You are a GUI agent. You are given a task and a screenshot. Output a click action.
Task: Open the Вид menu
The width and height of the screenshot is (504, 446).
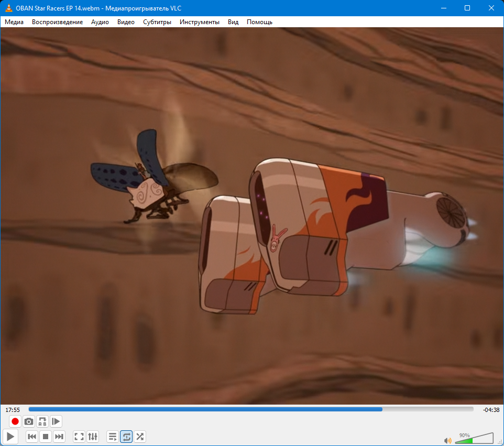click(233, 22)
